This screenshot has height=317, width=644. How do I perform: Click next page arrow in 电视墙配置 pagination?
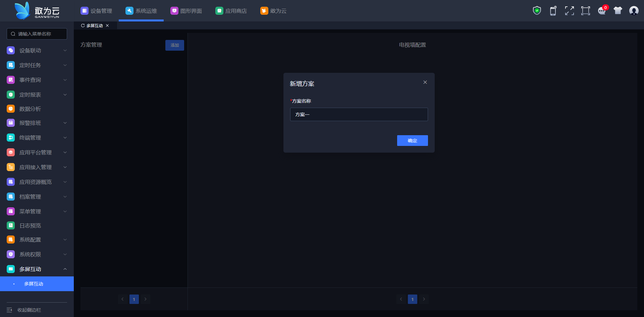click(424, 299)
